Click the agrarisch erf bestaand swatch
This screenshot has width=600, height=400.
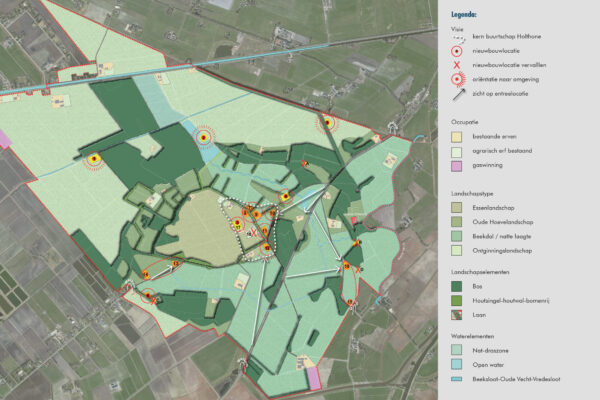coord(457,152)
